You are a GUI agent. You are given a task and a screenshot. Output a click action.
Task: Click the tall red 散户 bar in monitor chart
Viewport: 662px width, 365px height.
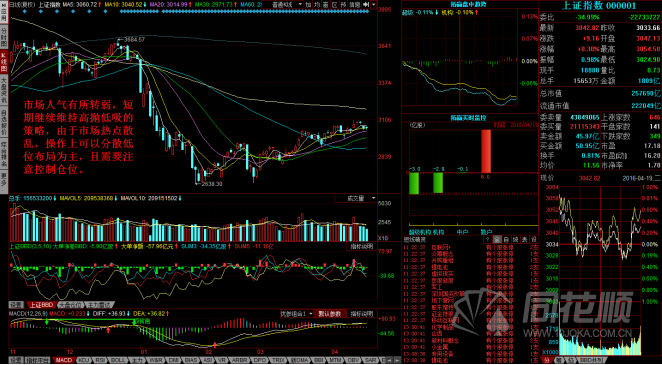pyautogui.click(x=486, y=151)
